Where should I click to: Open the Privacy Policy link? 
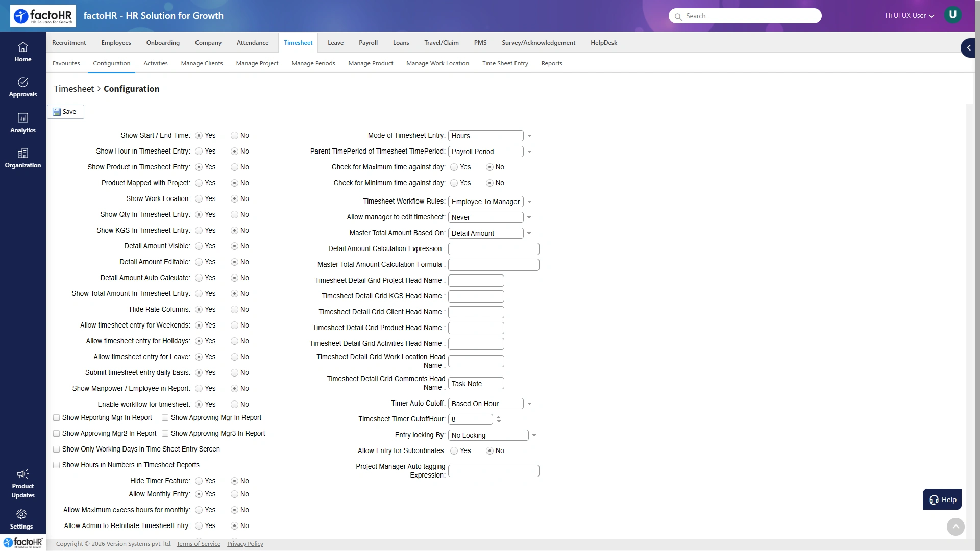(x=245, y=544)
